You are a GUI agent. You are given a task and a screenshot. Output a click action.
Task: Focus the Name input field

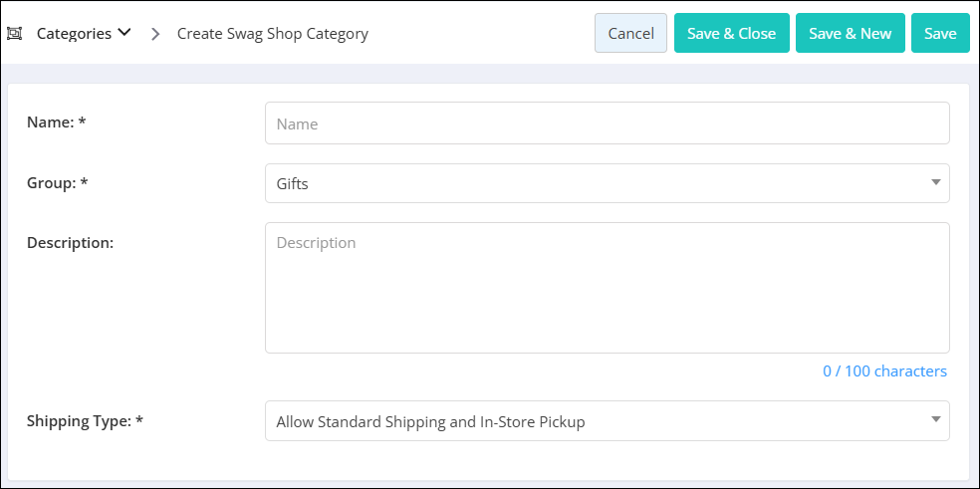pos(607,123)
